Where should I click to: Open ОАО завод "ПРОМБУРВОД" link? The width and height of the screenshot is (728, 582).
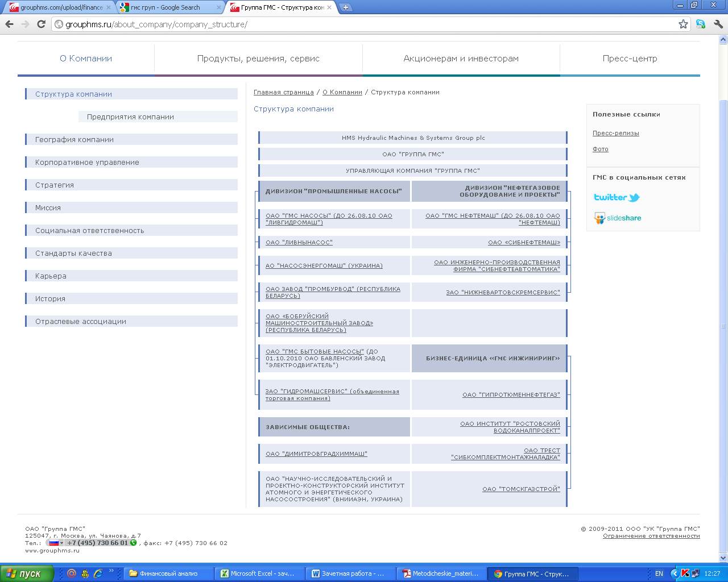pyautogui.click(x=333, y=292)
